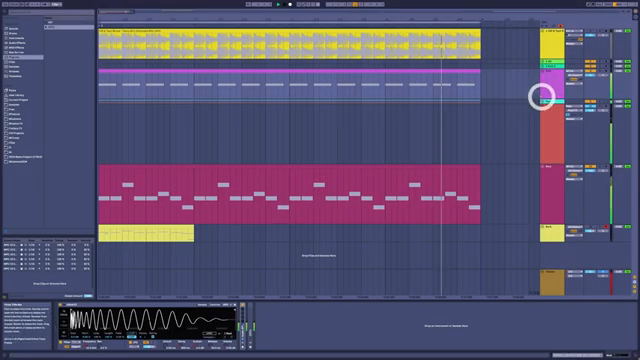The height and width of the screenshot is (360, 640).
Task: Fold the Bass track
Action: 543,167
